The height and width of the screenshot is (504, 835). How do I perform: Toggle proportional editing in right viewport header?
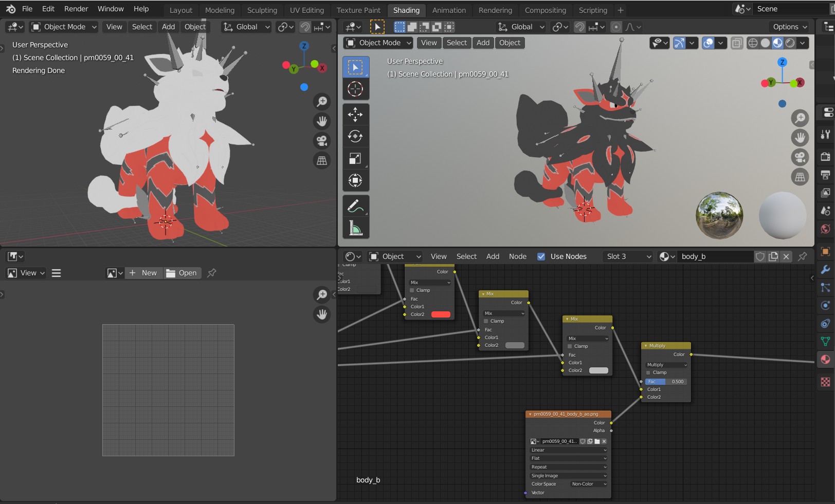click(x=615, y=27)
